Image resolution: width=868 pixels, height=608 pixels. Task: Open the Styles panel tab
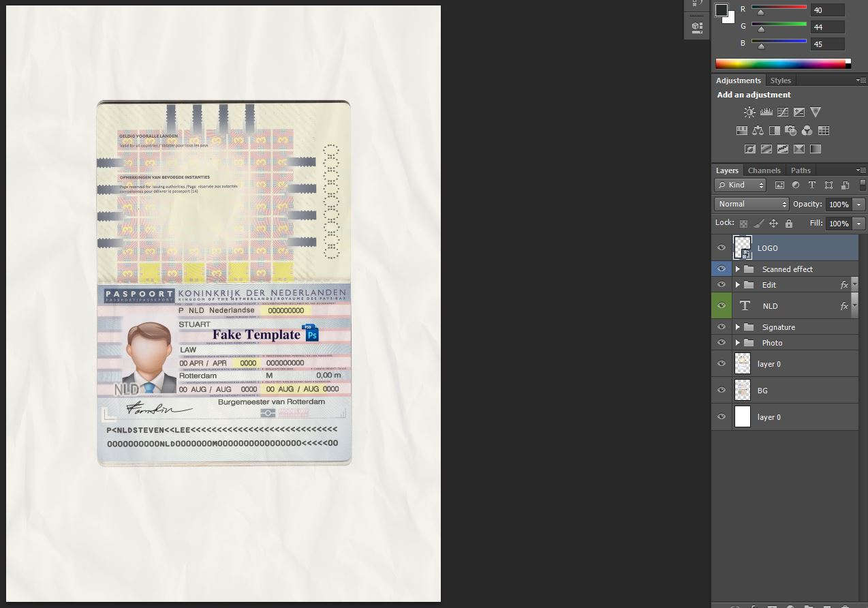(780, 80)
